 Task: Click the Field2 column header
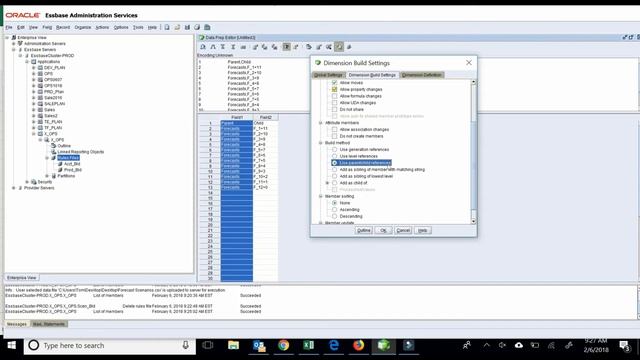click(266, 118)
